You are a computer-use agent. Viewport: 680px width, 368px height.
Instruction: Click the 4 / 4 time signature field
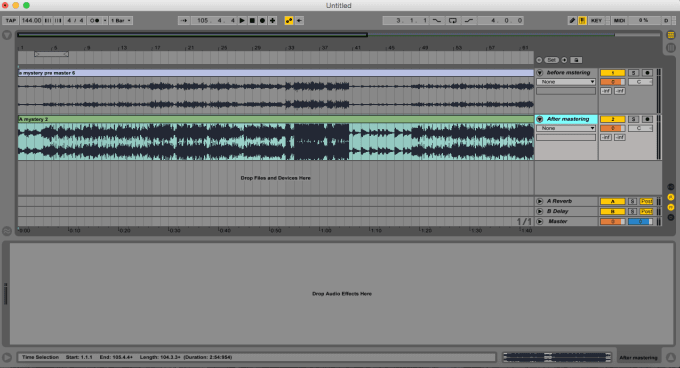tap(75, 20)
